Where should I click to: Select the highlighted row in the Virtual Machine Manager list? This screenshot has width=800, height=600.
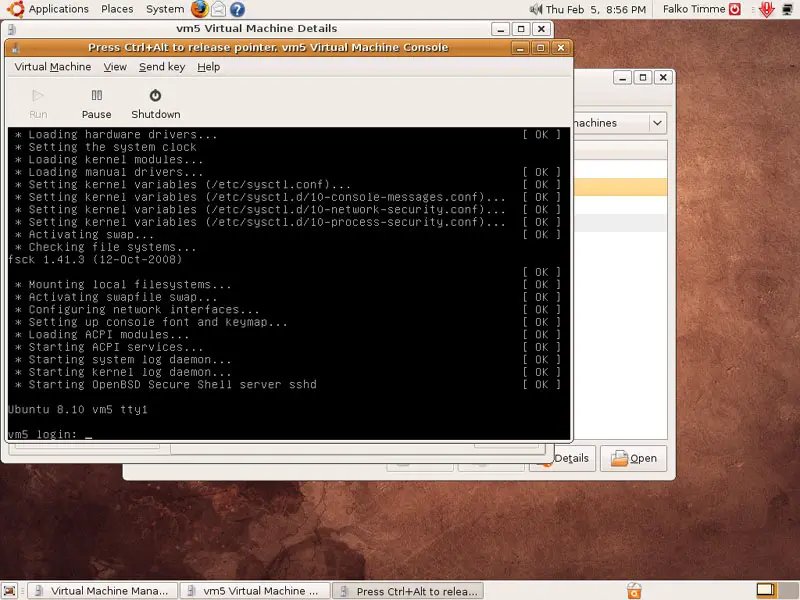(x=620, y=187)
